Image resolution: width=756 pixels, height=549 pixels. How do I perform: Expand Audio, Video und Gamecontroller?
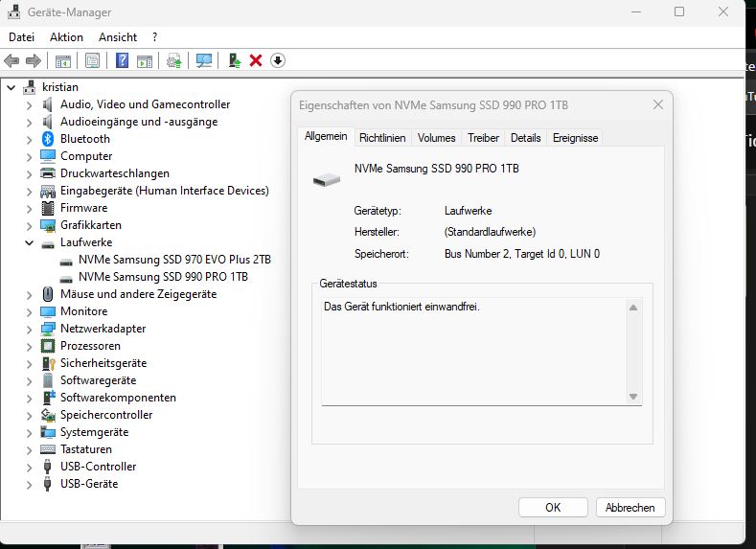30,105
